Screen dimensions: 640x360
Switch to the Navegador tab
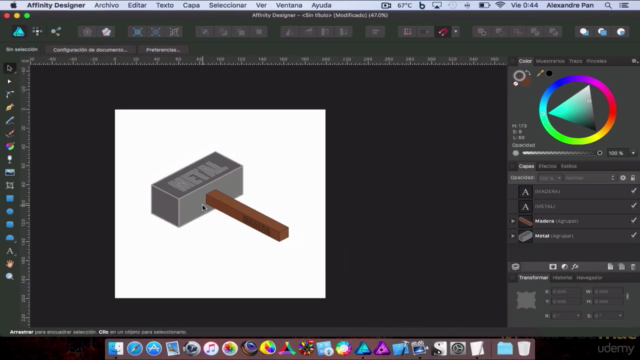pyautogui.click(x=589, y=278)
